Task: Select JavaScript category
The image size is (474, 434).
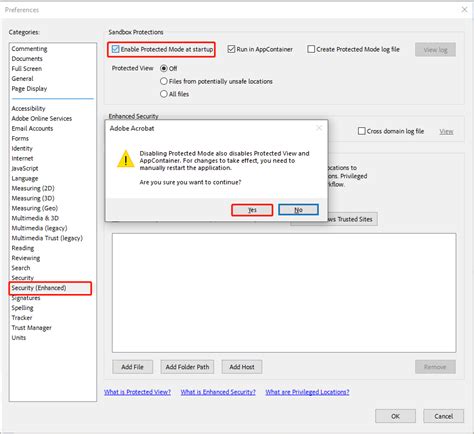Action: [25, 168]
